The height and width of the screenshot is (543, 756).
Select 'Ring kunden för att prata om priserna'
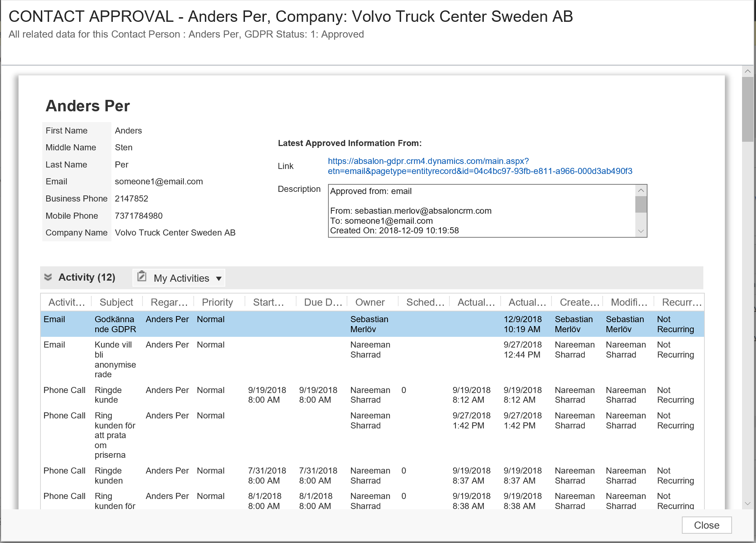click(x=115, y=435)
